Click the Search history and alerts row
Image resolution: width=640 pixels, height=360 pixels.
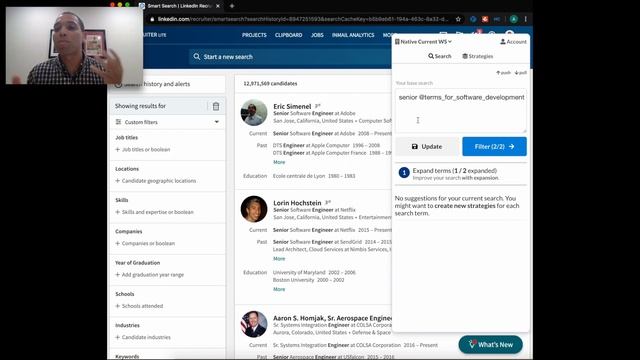(x=167, y=84)
